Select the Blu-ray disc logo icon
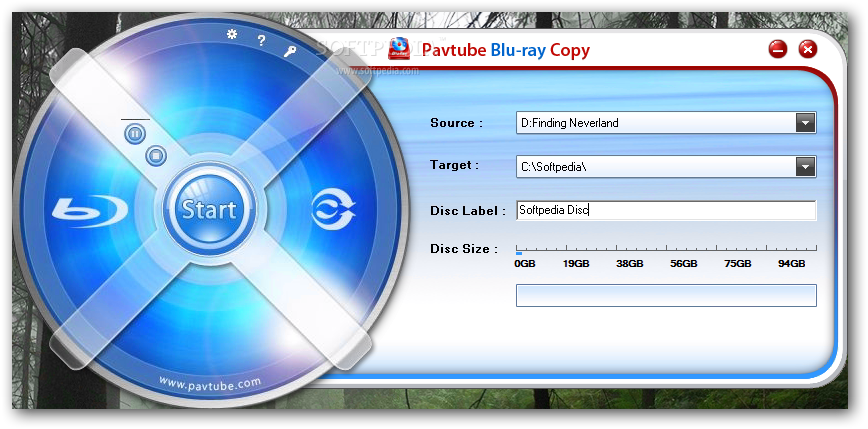Image resolution: width=868 pixels, height=429 pixels. (x=90, y=210)
